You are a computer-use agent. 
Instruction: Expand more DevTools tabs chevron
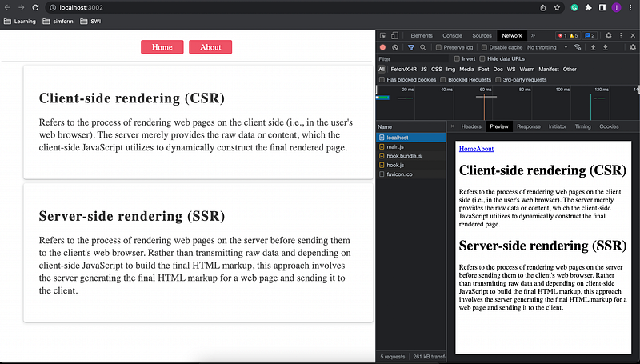pos(533,35)
